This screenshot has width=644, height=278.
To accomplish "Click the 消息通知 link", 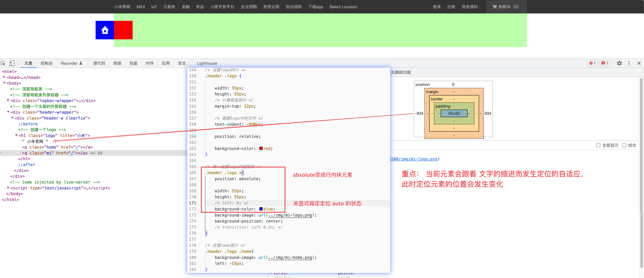I will pos(469,7).
